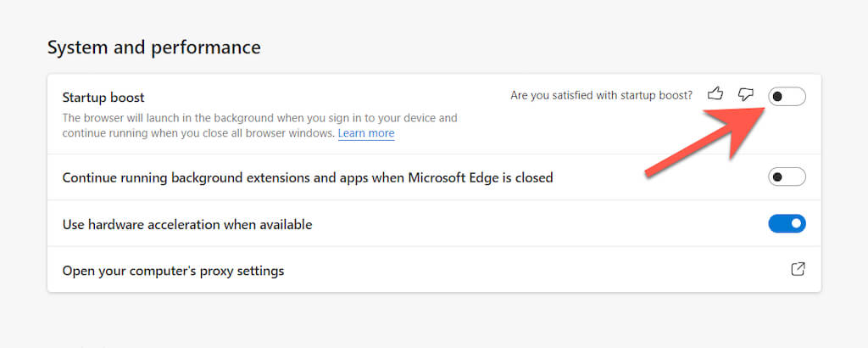Viewport: 868px width, 348px height.
Task: Turn on background extensions and apps toggle
Action: coord(787,177)
